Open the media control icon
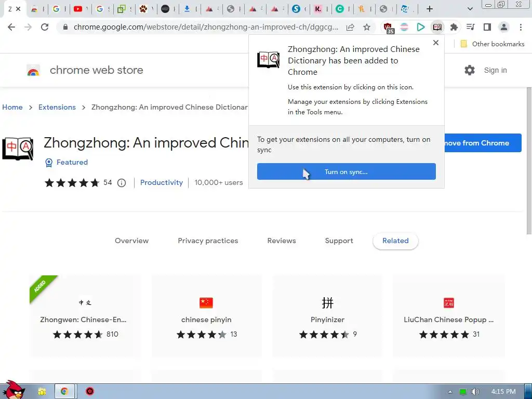The height and width of the screenshot is (399, 532). (470, 27)
